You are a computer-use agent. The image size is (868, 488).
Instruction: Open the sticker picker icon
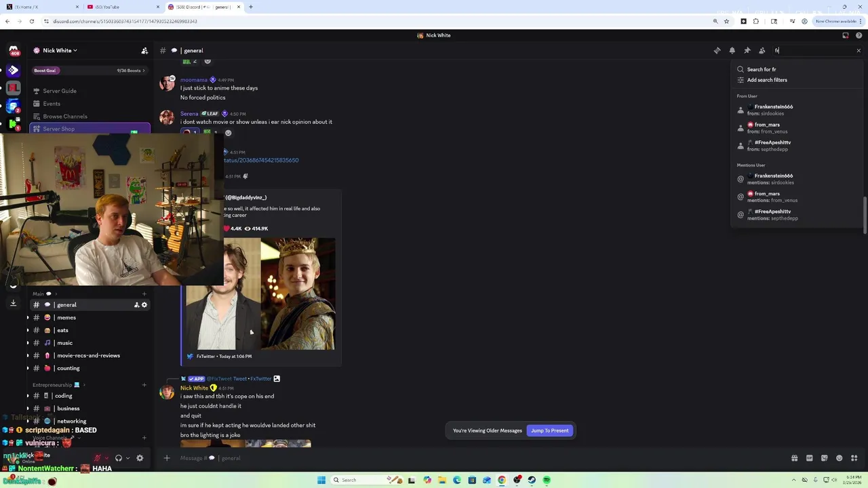[824, 458]
